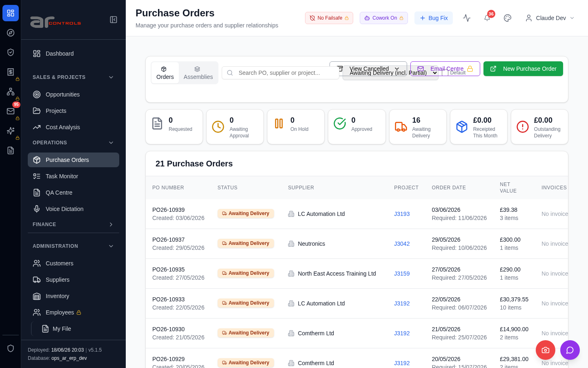Open Voice Dictation in the sidebar
The image size is (588, 368).
(73, 209)
